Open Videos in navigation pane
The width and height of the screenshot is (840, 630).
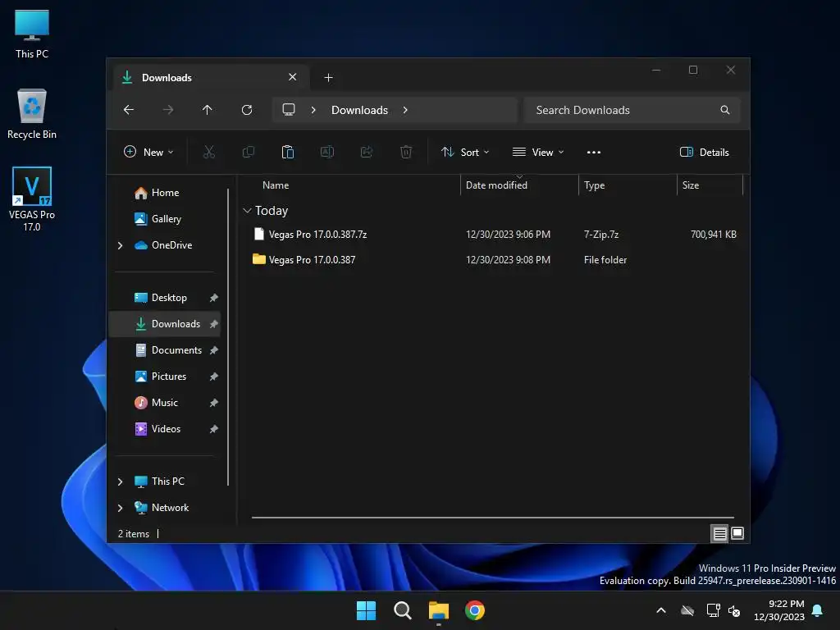(157, 429)
